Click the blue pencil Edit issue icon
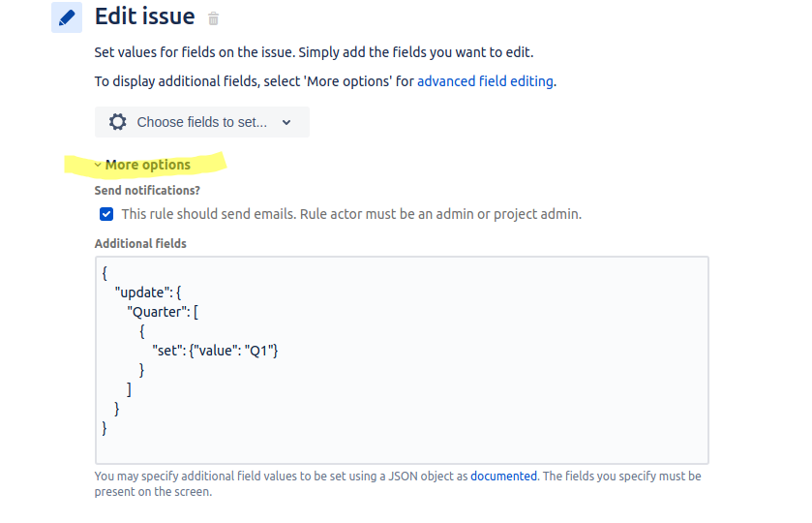 click(67, 17)
